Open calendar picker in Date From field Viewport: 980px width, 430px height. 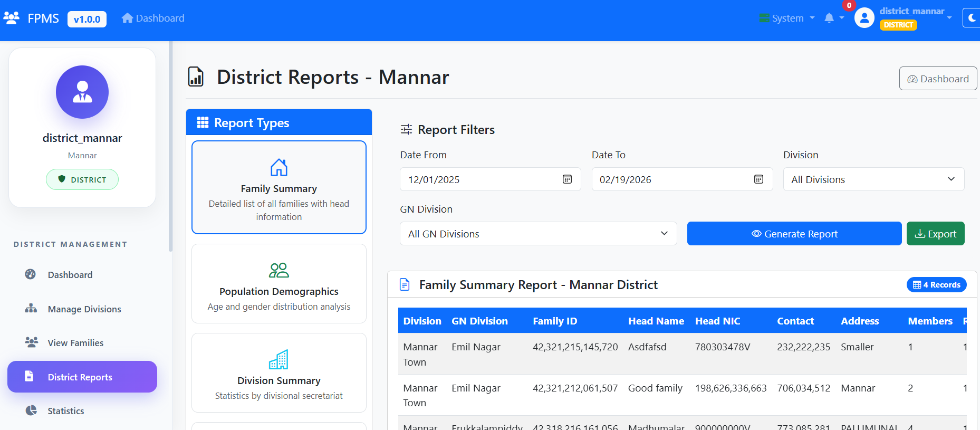(567, 179)
